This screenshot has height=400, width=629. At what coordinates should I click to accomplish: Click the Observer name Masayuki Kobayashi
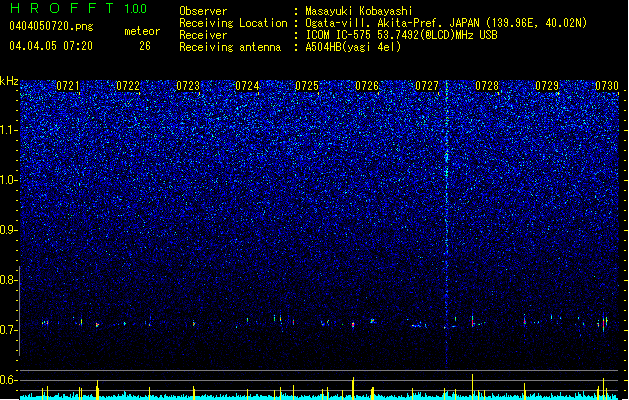pos(359,11)
